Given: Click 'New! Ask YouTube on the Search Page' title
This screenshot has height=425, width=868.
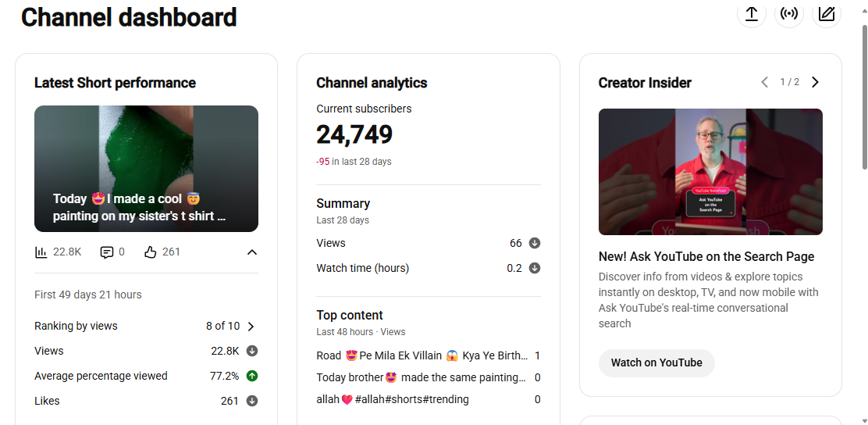Looking at the screenshot, I should click(x=706, y=256).
